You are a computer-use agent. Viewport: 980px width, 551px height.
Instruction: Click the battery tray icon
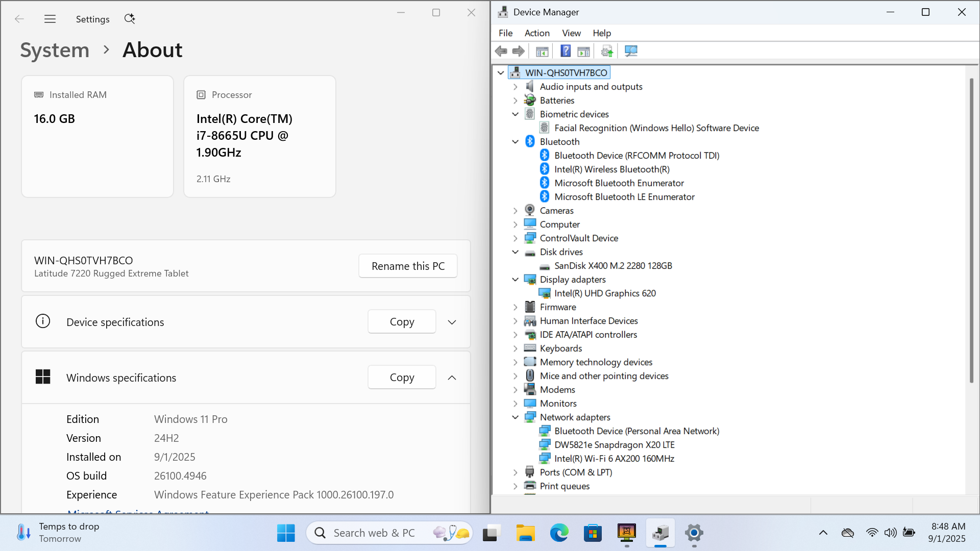[x=909, y=533]
